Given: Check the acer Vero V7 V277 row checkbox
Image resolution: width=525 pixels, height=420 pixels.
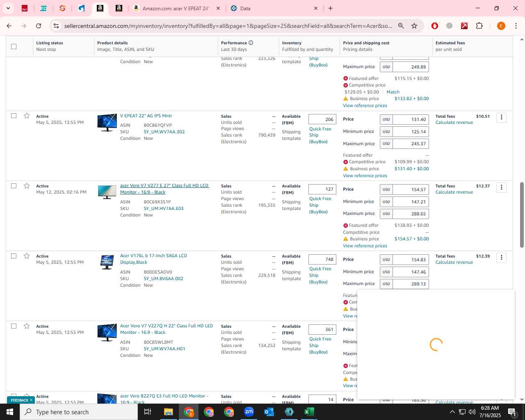Looking at the screenshot, I should coord(14,186).
